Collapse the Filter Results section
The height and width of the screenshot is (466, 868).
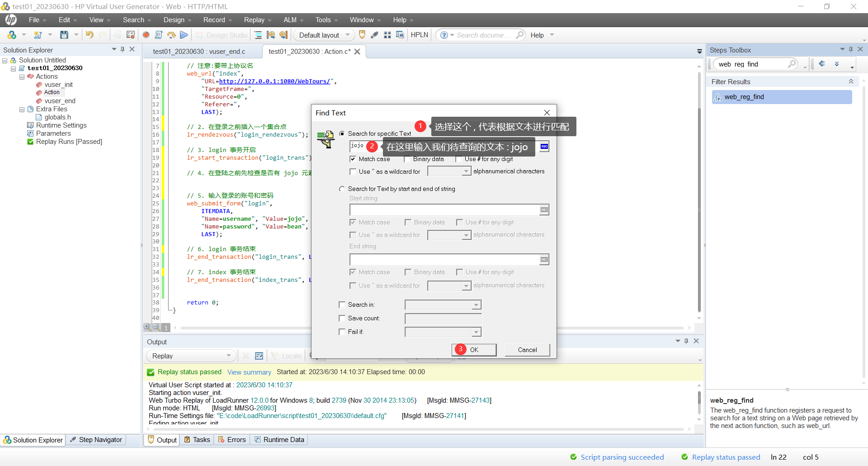point(851,81)
